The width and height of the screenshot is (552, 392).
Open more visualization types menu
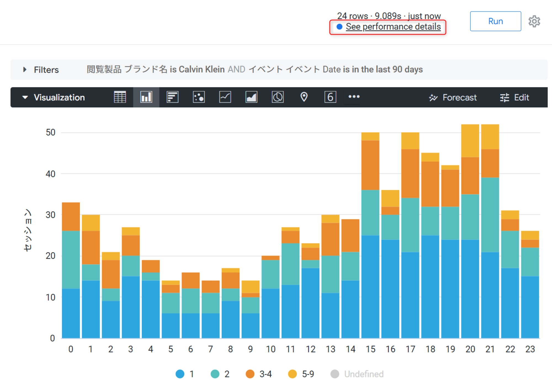coord(354,97)
